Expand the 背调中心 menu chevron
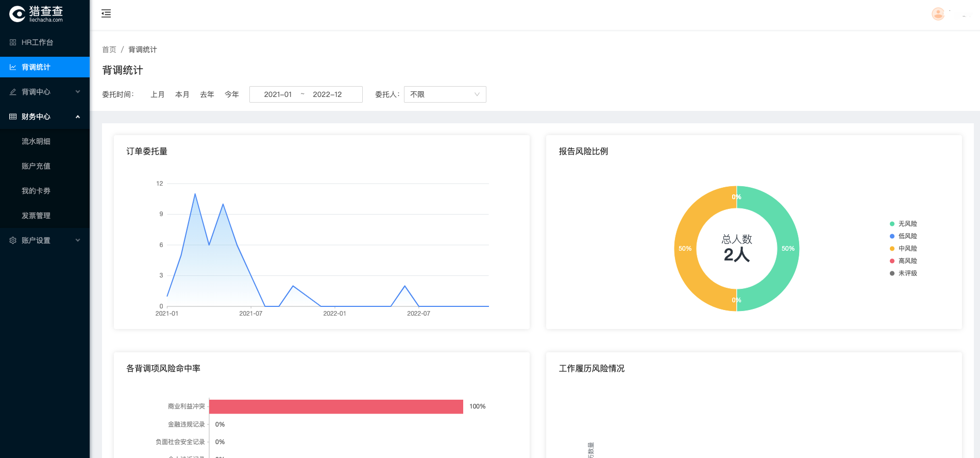Screen dimensions: 980x458 coord(78,92)
